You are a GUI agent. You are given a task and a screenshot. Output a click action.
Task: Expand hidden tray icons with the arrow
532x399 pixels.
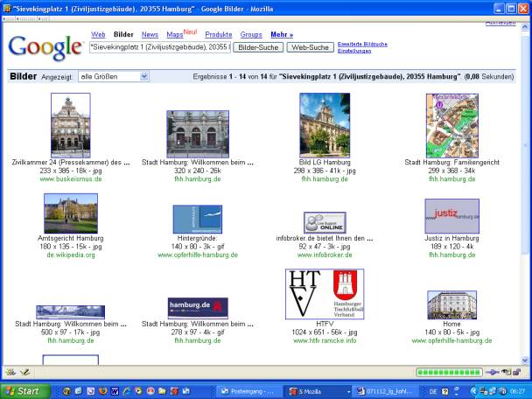tap(473, 391)
